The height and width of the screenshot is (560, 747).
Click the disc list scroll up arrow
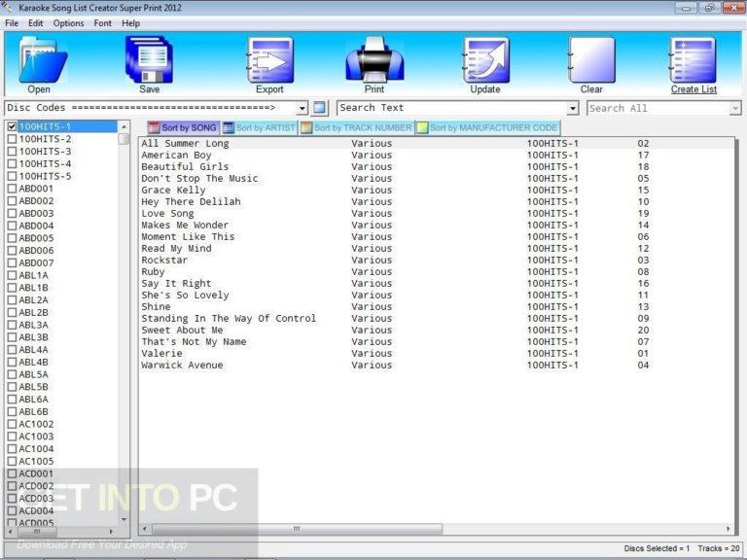(124, 126)
